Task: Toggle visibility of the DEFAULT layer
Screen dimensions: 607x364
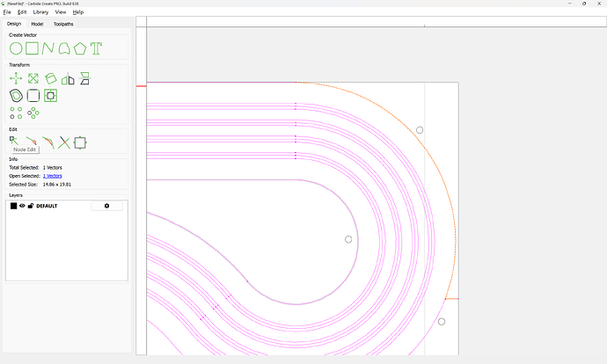Action: point(23,206)
